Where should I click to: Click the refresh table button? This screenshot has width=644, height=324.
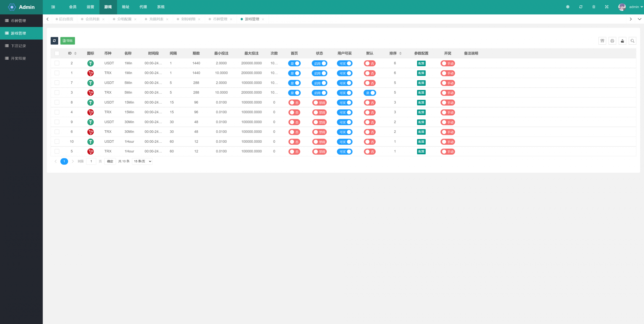pos(54,41)
